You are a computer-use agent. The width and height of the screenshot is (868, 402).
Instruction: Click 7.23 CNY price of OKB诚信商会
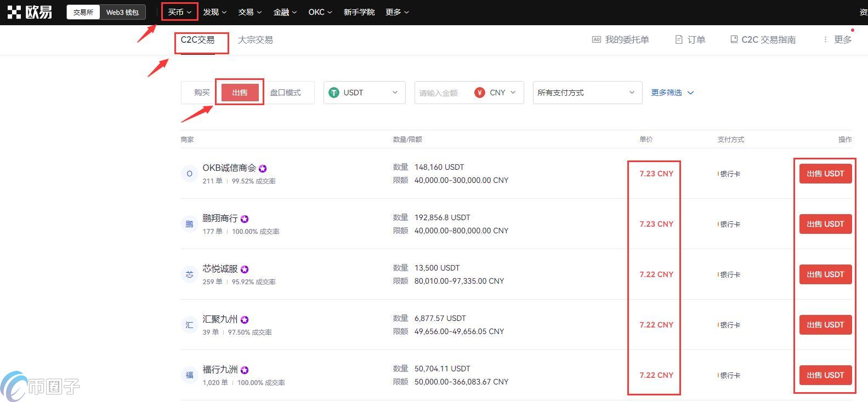656,174
